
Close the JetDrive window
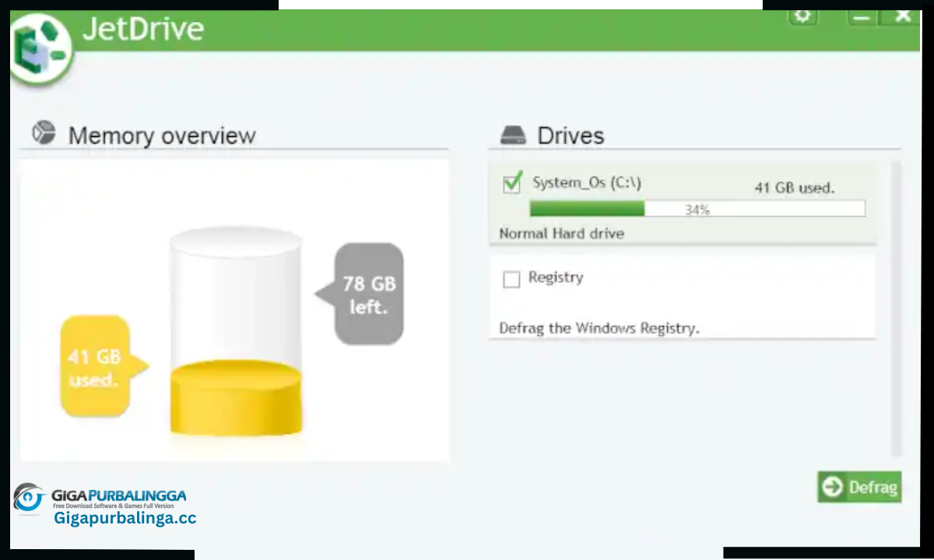point(903,16)
